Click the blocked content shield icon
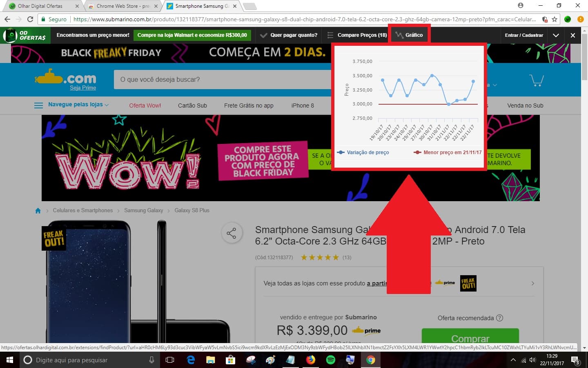 545,19
